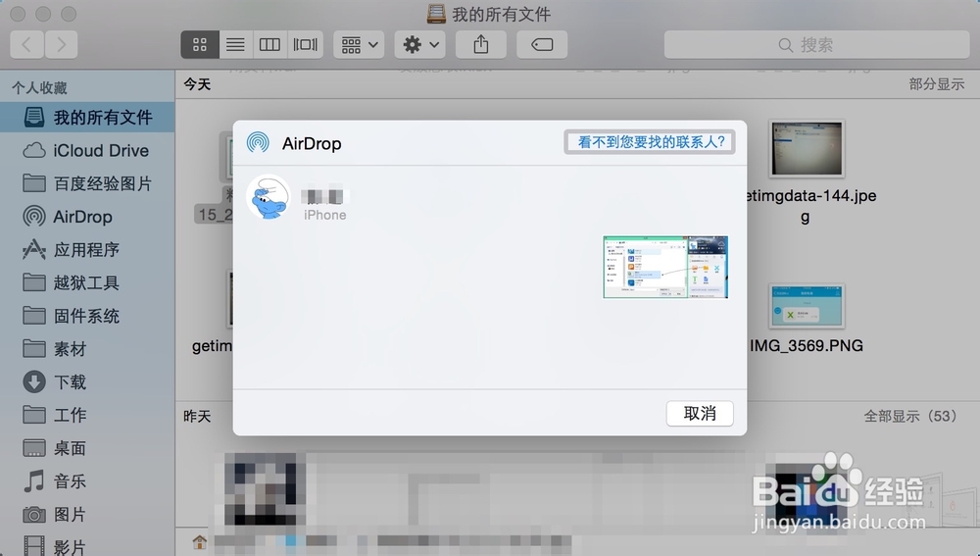Click the 影片 film strip icon
This screenshot has width=980, height=556.
tap(33, 546)
